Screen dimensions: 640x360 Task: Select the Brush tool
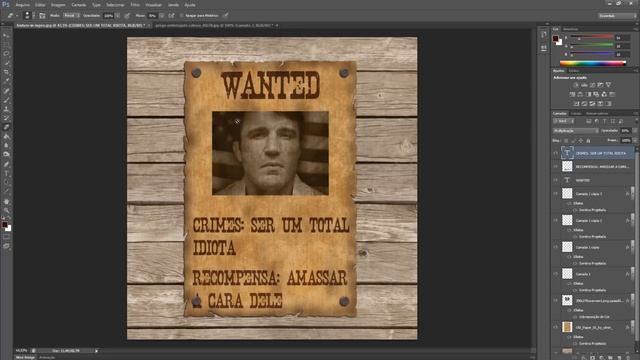[x=6, y=100]
